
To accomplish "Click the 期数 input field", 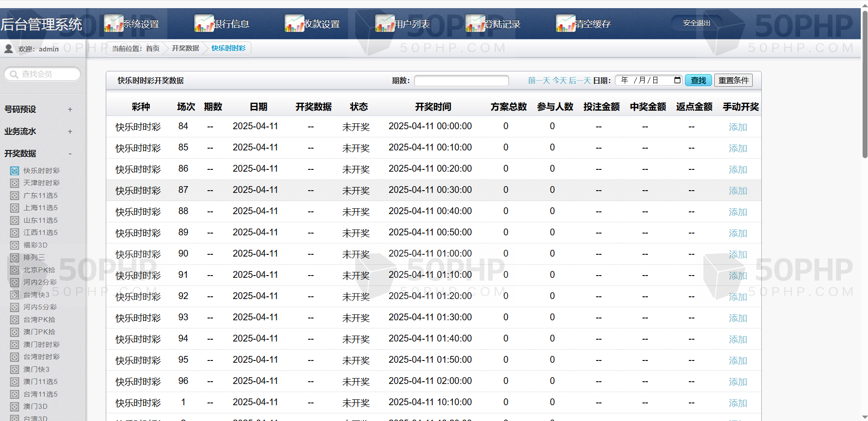I will (461, 80).
